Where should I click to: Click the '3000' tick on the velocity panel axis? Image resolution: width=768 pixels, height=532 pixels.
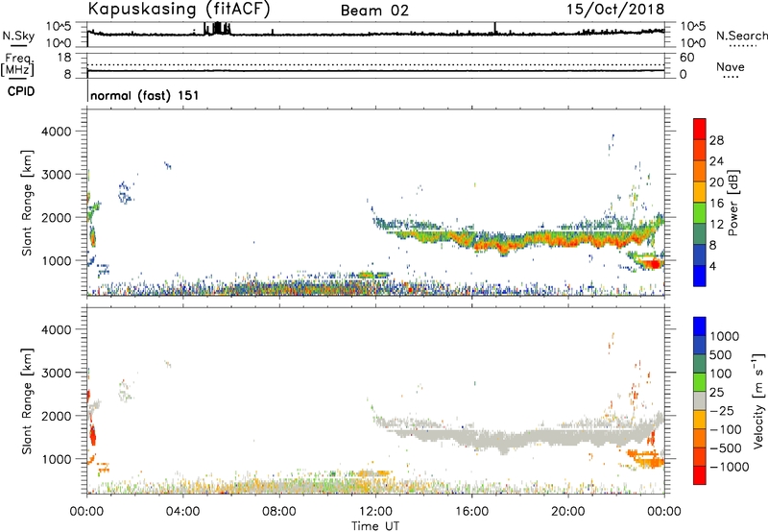coord(56,373)
